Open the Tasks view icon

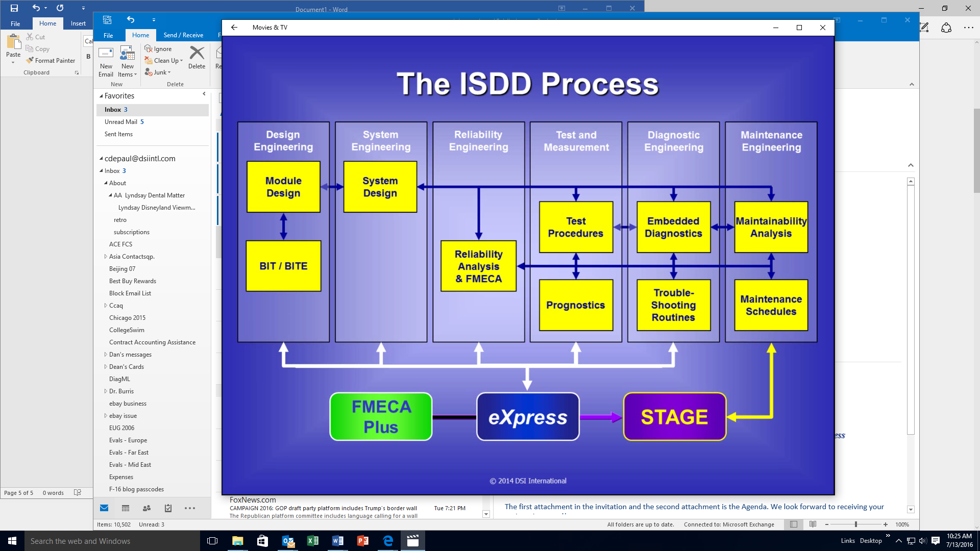[168, 508]
